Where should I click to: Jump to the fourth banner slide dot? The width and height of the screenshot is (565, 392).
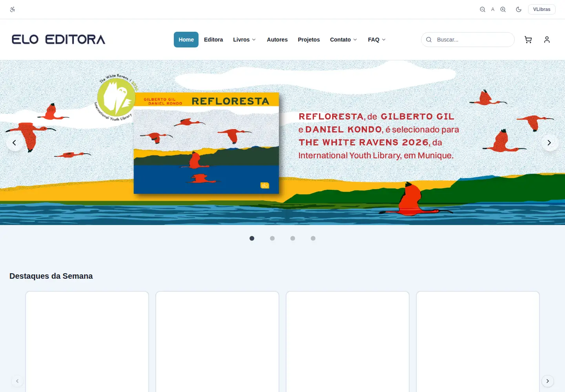313,238
